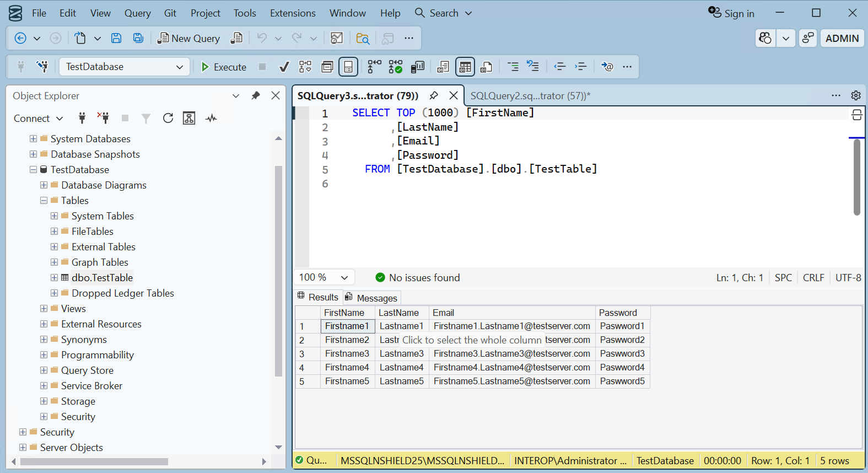Click the Filter funnel icon in Object Explorer
The height and width of the screenshot is (473, 868).
tap(146, 118)
